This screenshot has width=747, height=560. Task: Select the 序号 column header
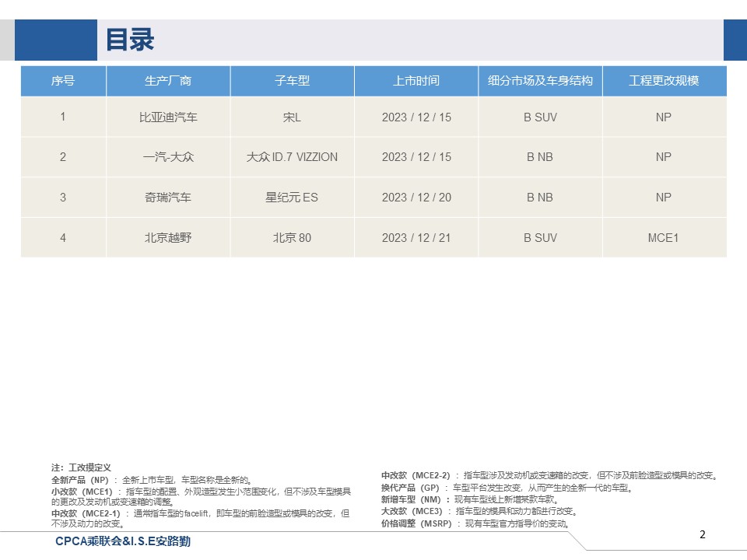tap(63, 81)
